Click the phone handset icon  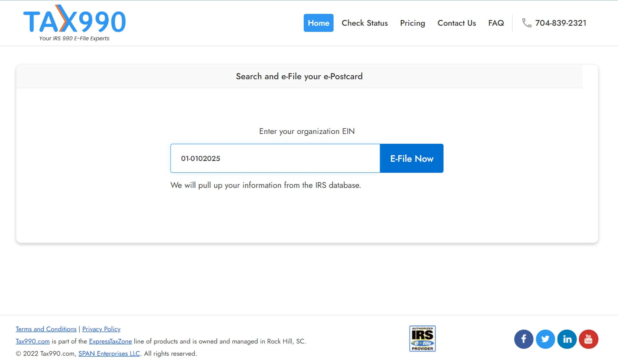coord(526,23)
